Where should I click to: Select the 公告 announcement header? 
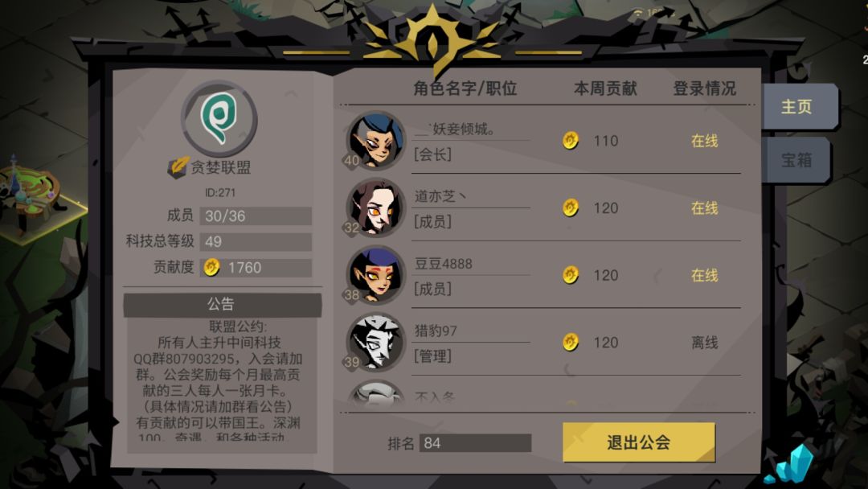222,304
